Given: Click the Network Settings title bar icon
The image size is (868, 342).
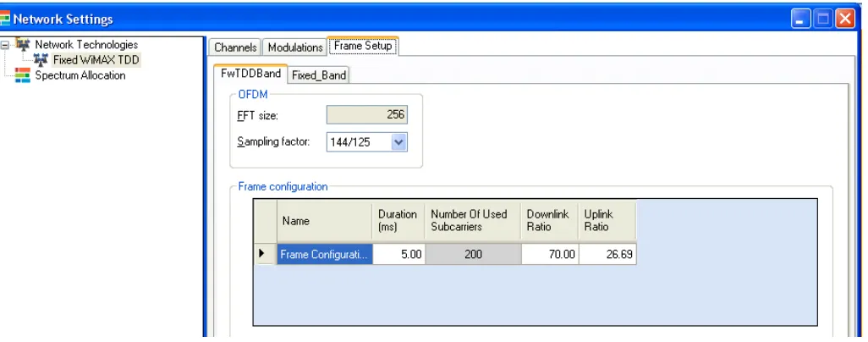Looking at the screenshot, I should [x=4, y=19].
